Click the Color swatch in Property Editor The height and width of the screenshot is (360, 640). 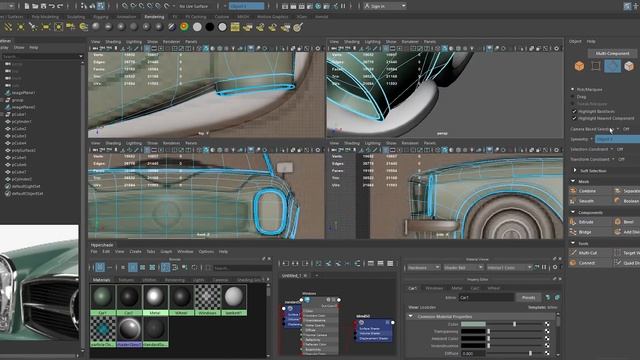[473, 324]
